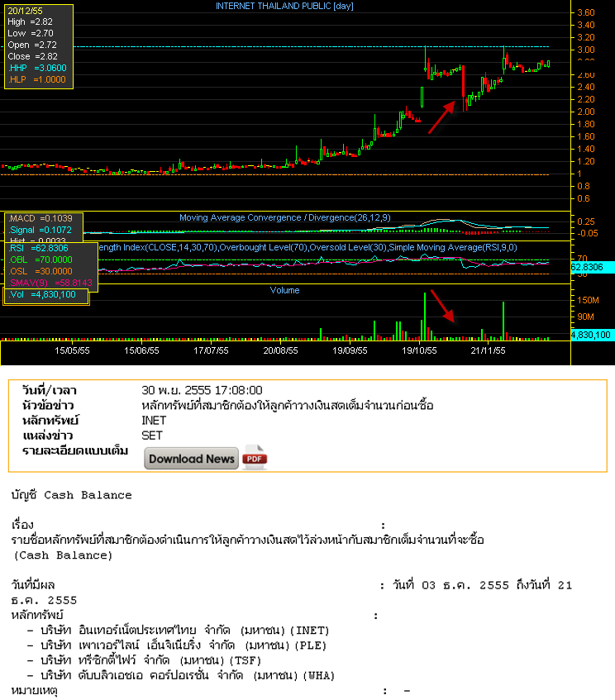Click the .RSI =62.8306 readout
This screenshot has height=700, width=615.
point(38,248)
